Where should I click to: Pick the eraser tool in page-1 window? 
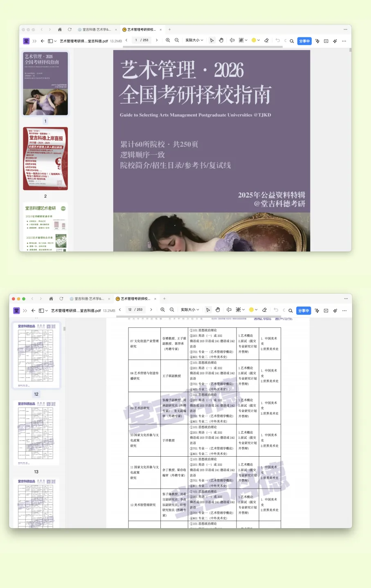[x=267, y=40]
